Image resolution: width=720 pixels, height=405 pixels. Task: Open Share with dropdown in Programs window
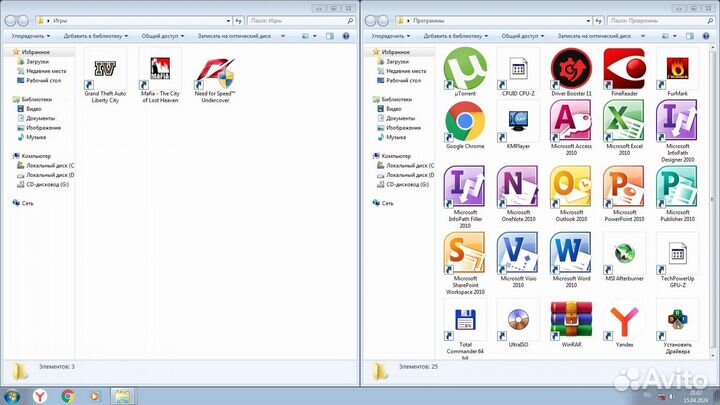click(523, 36)
